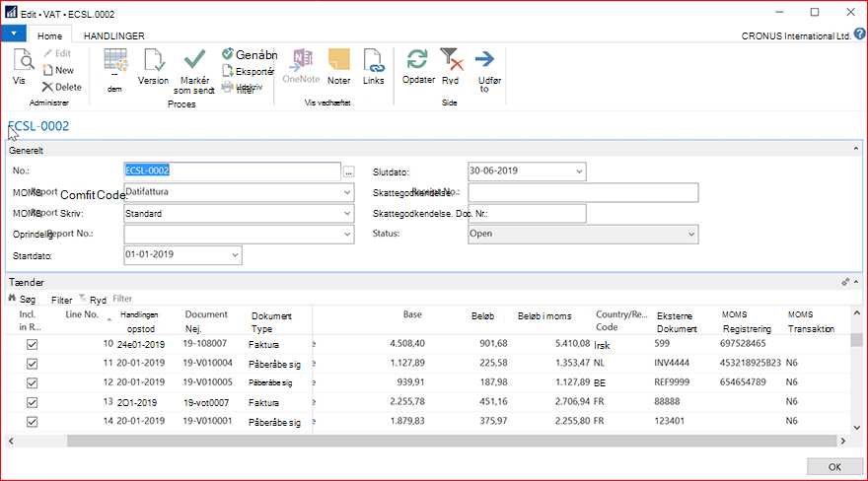Select the 19-V010004 document cell
868x481 pixels.
coord(207,363)
